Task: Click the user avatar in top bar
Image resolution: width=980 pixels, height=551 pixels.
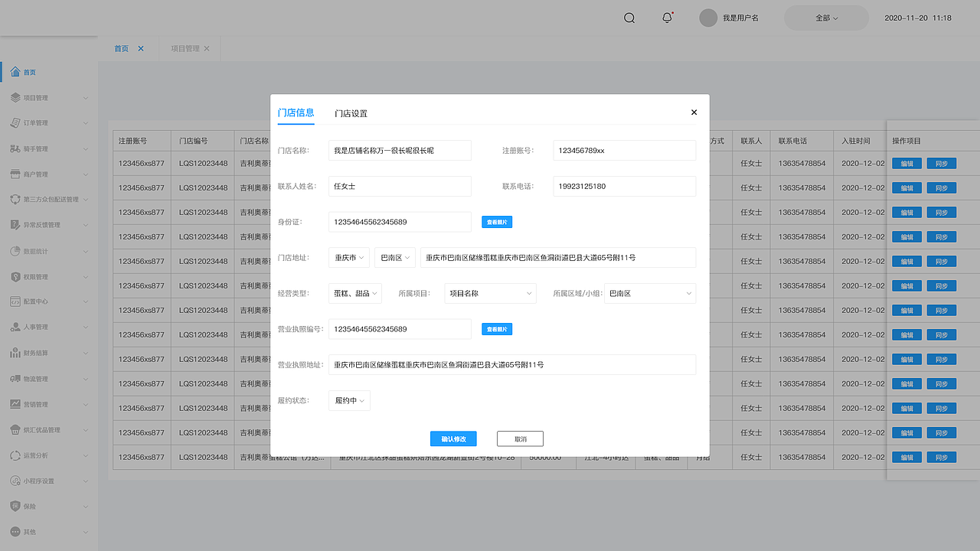Action: pyautogui.click(x=708, y=18)
